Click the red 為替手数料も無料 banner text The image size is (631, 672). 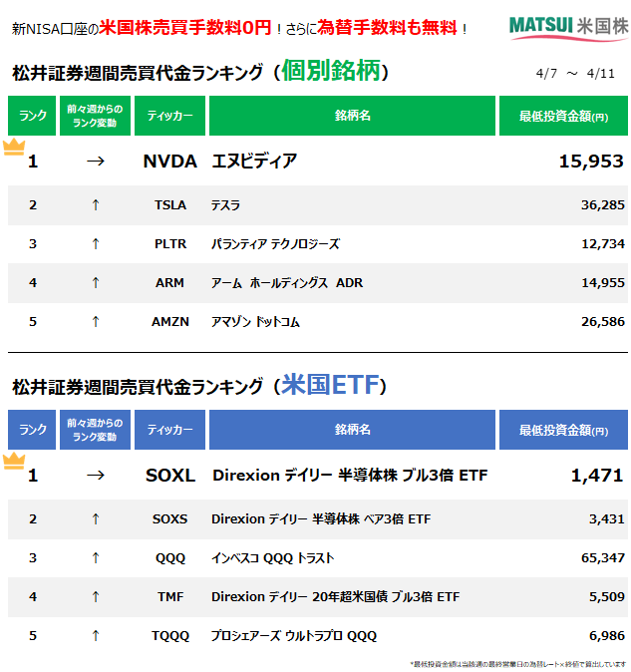[387, 28]
